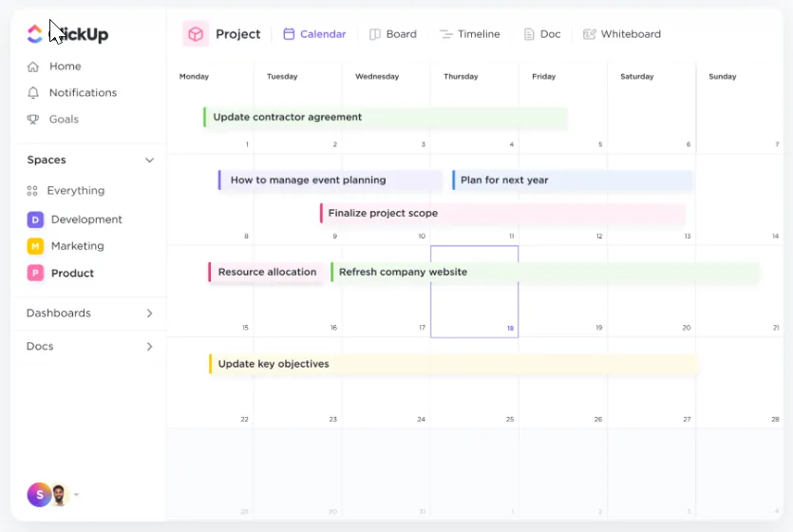The width and height of the screenshot is (793, 532).
Task: Open the account menu arrow beside avatars
Action: tap(76, 495)
